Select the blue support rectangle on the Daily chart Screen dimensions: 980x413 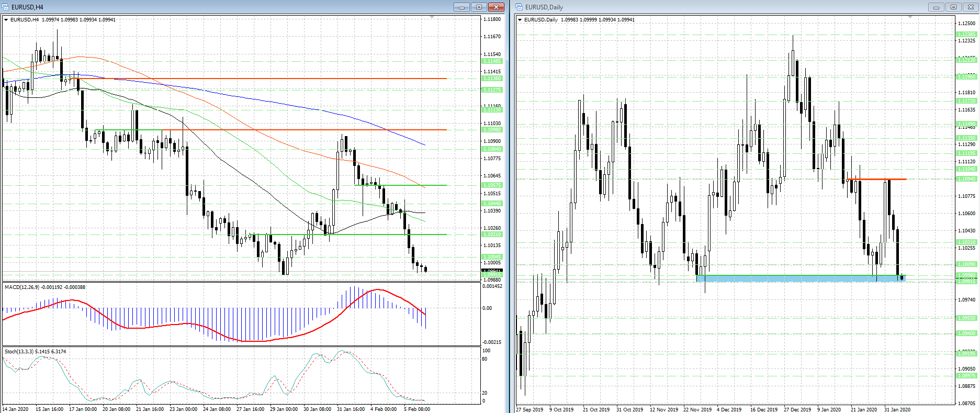coord(801,278)
